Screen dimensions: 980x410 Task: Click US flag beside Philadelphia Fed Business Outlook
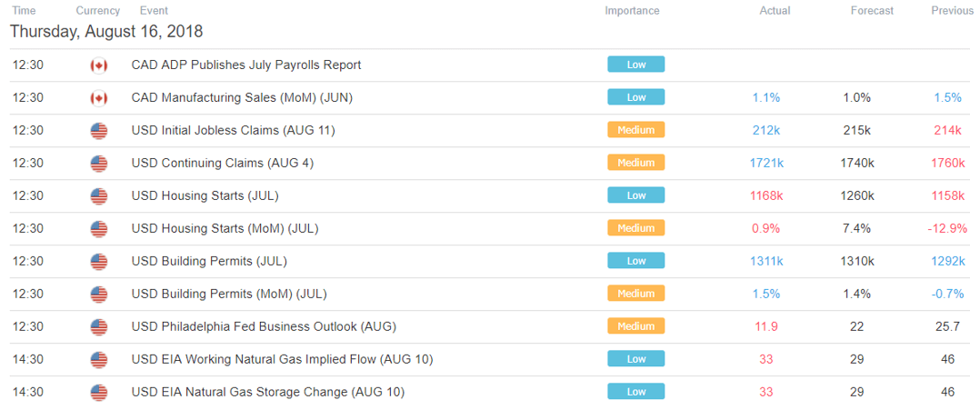click(99, 327)
